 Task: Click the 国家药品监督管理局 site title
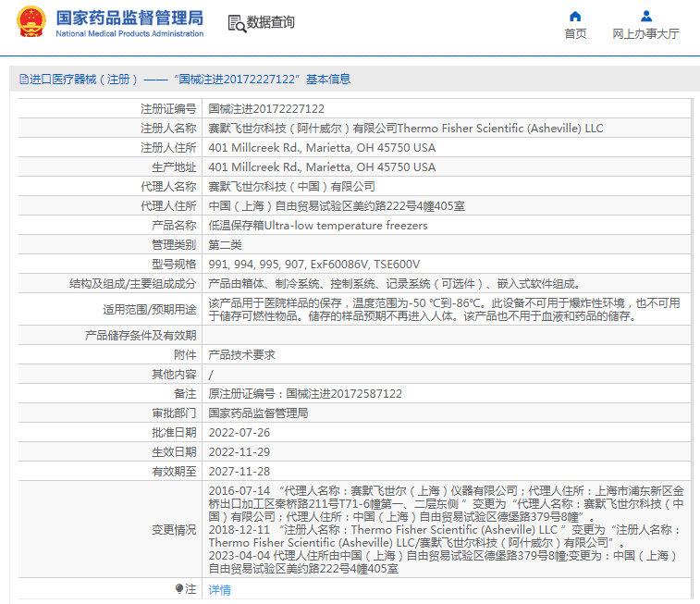129,18
